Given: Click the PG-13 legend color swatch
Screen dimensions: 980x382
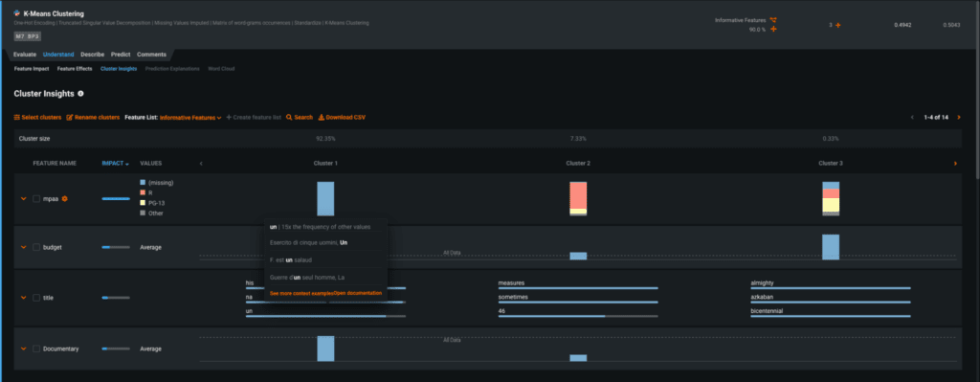Looking at the screenshot, I should pyautogui.click(x=143, y=203).
